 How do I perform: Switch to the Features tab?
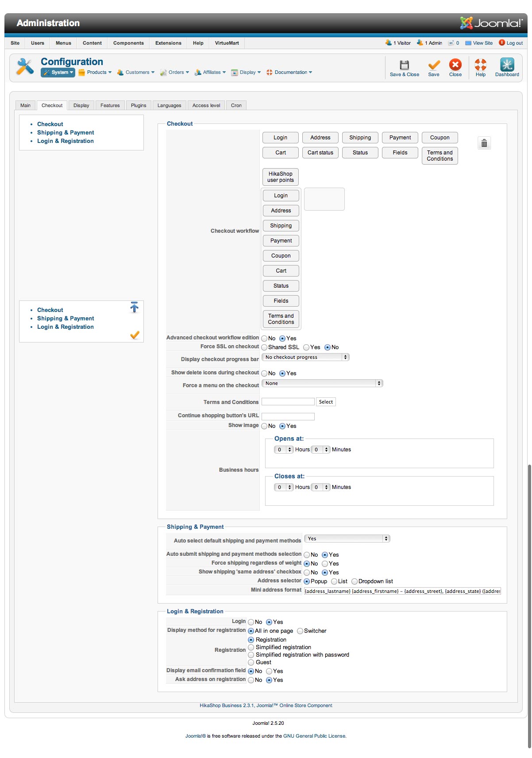pos(110,105)
